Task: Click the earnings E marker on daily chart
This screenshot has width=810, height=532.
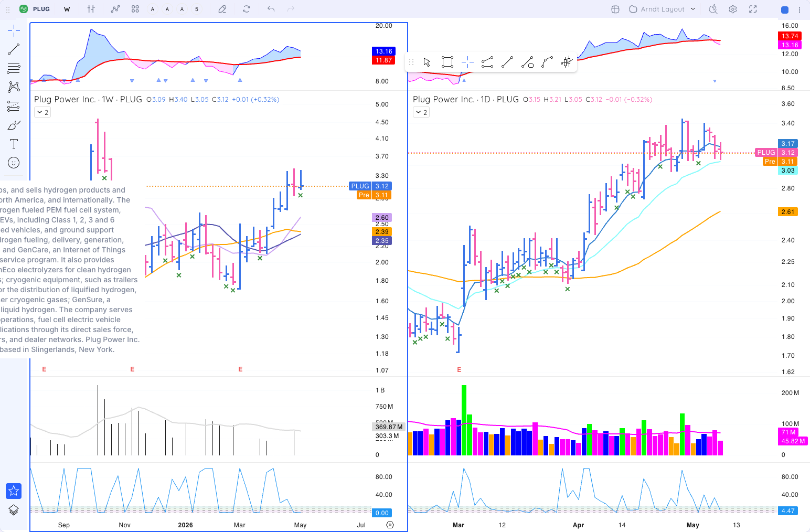Action: (459, 370)
